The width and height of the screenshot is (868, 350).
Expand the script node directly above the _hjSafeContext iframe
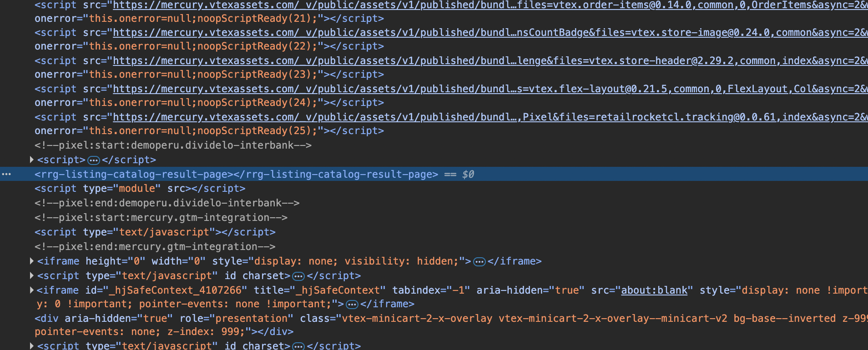31,275
